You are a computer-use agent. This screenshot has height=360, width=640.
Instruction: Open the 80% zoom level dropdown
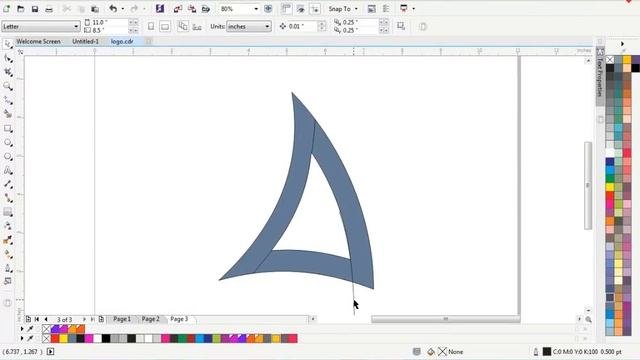[256, 9]
